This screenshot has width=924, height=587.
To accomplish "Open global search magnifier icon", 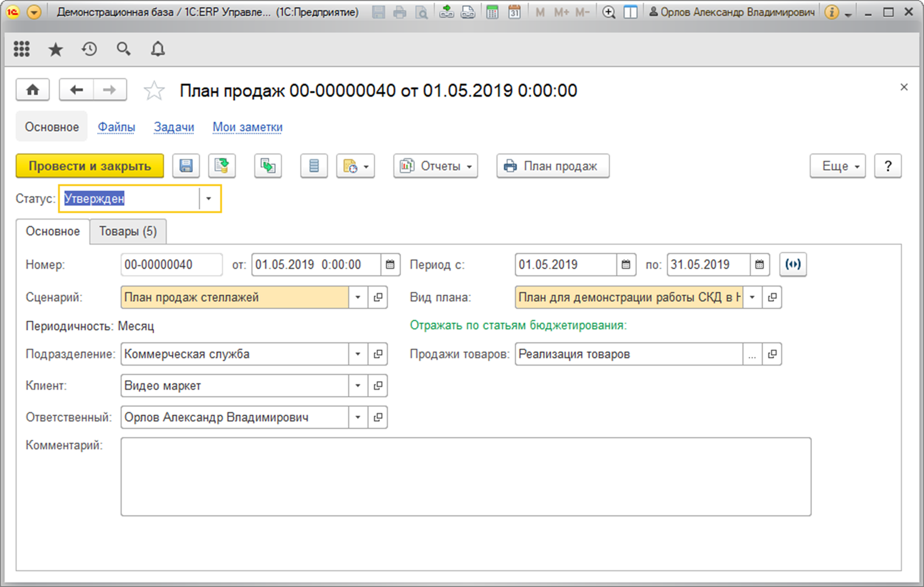I will click(123, 49).
